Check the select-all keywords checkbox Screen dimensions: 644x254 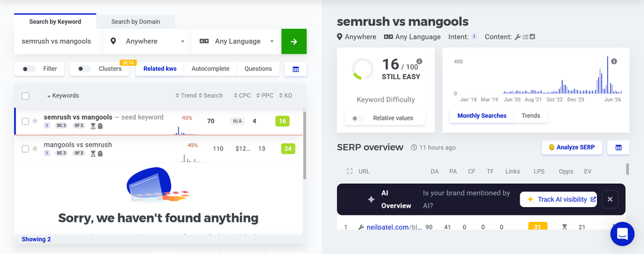pos(26,96)
